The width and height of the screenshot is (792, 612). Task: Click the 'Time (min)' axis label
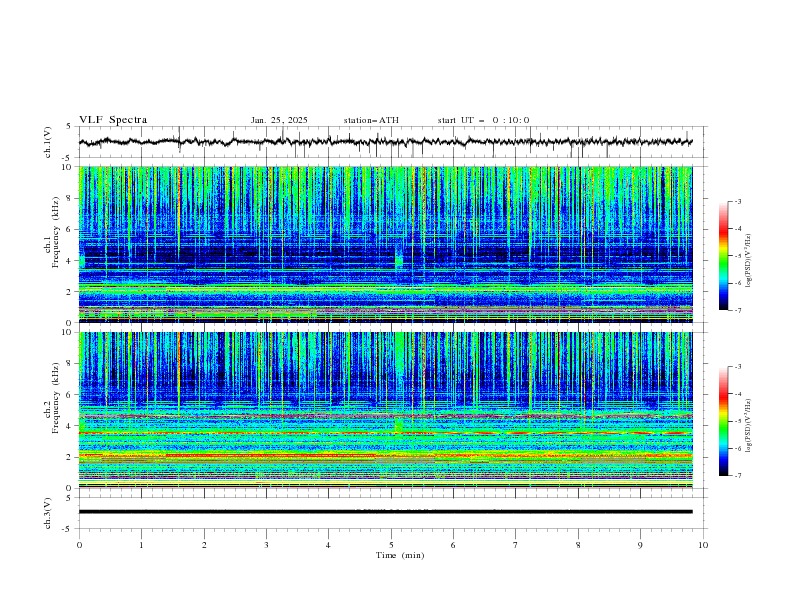[400, 555]
